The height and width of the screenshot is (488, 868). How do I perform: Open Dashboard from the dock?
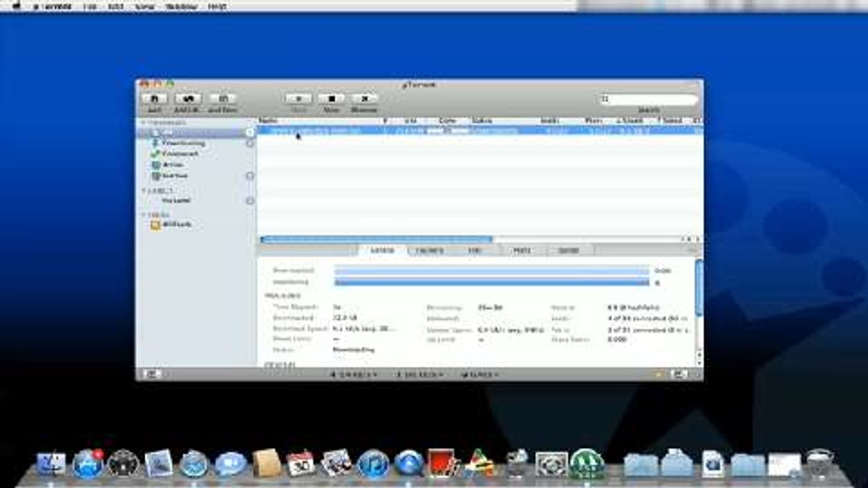pos(123,464)
